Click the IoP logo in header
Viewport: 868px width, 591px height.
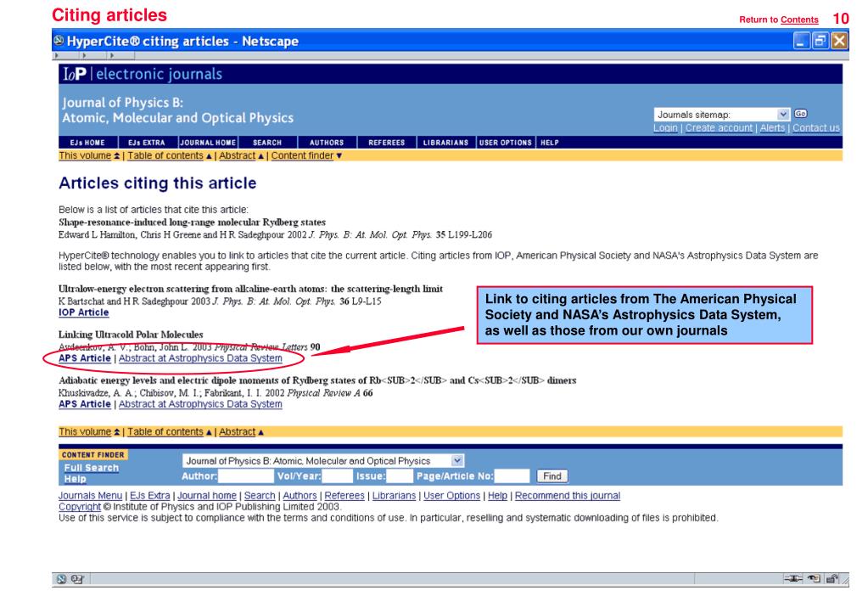pos(74,74)
